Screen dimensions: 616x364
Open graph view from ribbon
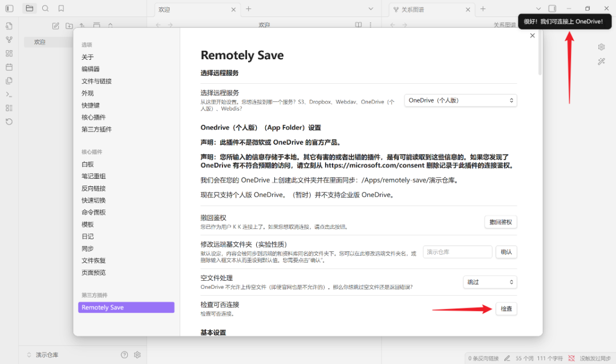click(x=9, y=40)
